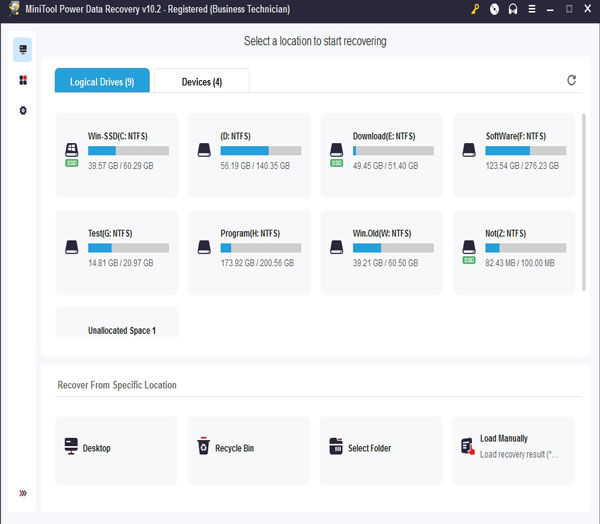Open the Load Manually option
The image size is (600, 524).
(514, 450)
